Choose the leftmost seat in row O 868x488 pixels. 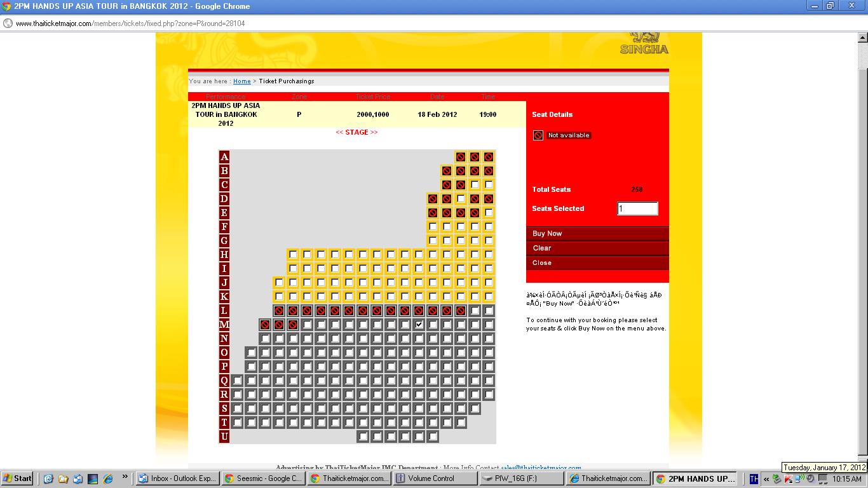[x=251, y=353]
